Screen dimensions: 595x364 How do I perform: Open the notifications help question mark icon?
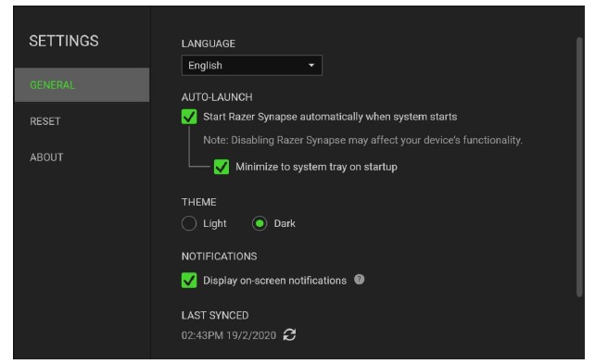point(359,280)
